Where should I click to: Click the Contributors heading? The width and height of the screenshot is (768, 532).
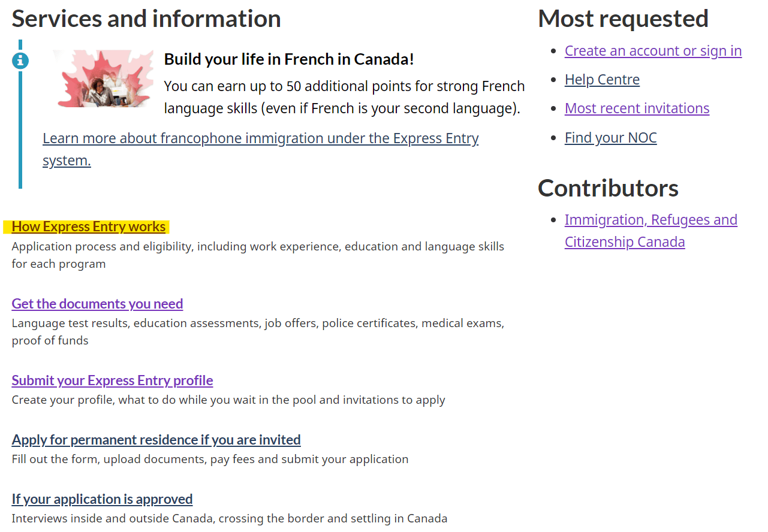(x=608, y=188)
